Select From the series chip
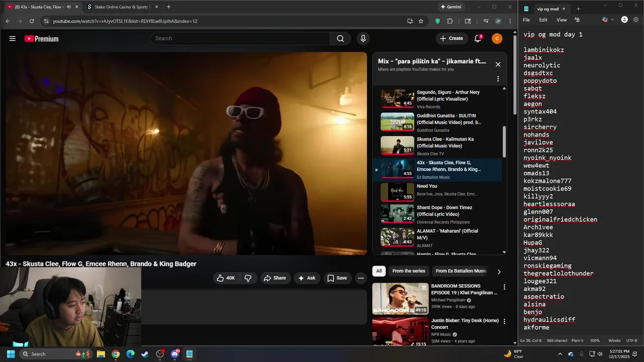Screen dimensions: 644x362 tap(409, 271)
